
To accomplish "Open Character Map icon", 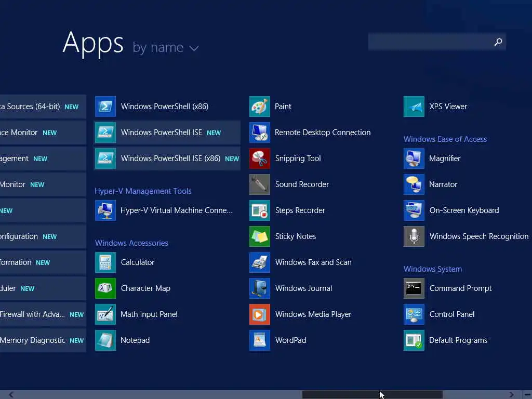I will [x=105, y=288].
